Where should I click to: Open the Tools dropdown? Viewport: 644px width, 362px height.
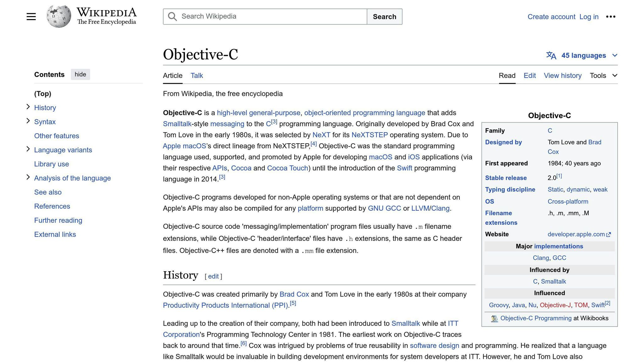click(598, 75)
